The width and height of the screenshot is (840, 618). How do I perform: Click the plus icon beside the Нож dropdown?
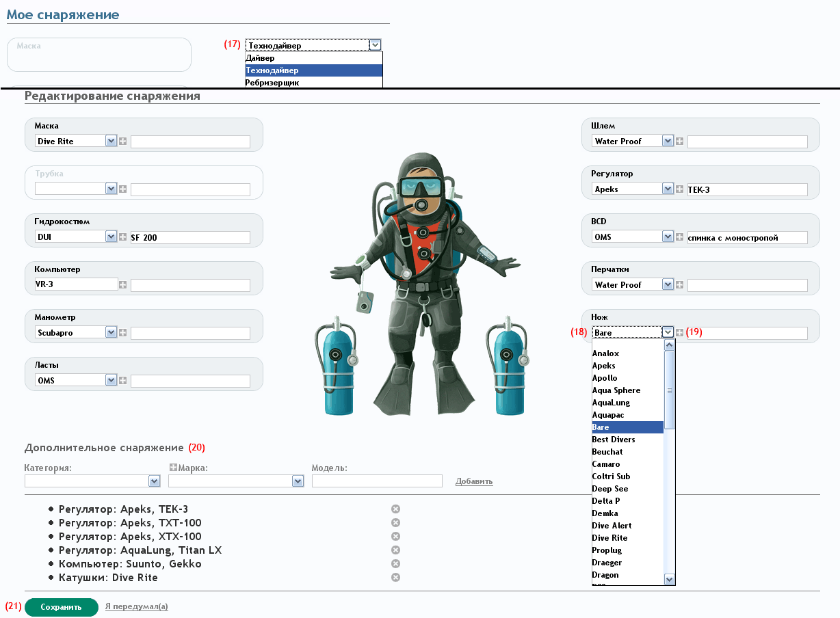[x=680, y=333]
